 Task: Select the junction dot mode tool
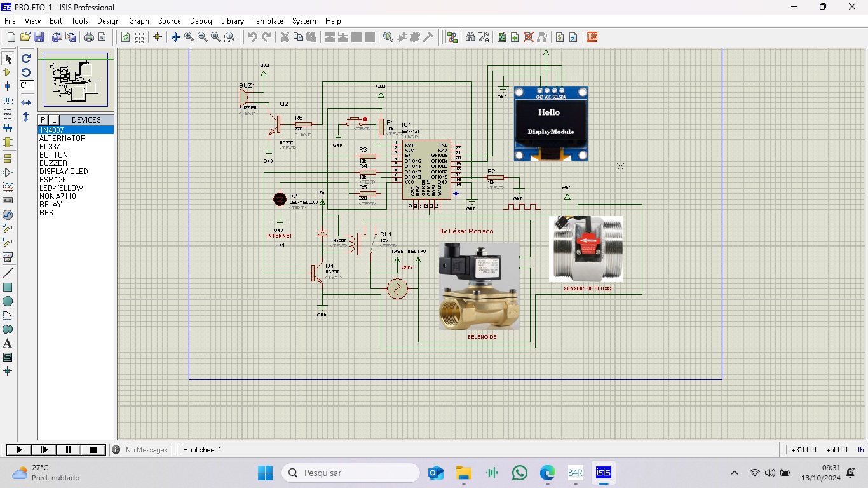(x=8, y=86)
